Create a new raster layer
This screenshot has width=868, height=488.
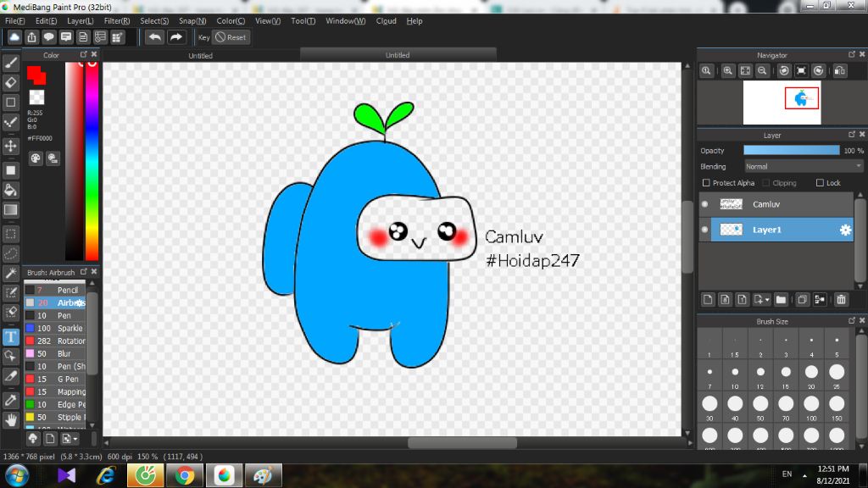click(708, 299)
